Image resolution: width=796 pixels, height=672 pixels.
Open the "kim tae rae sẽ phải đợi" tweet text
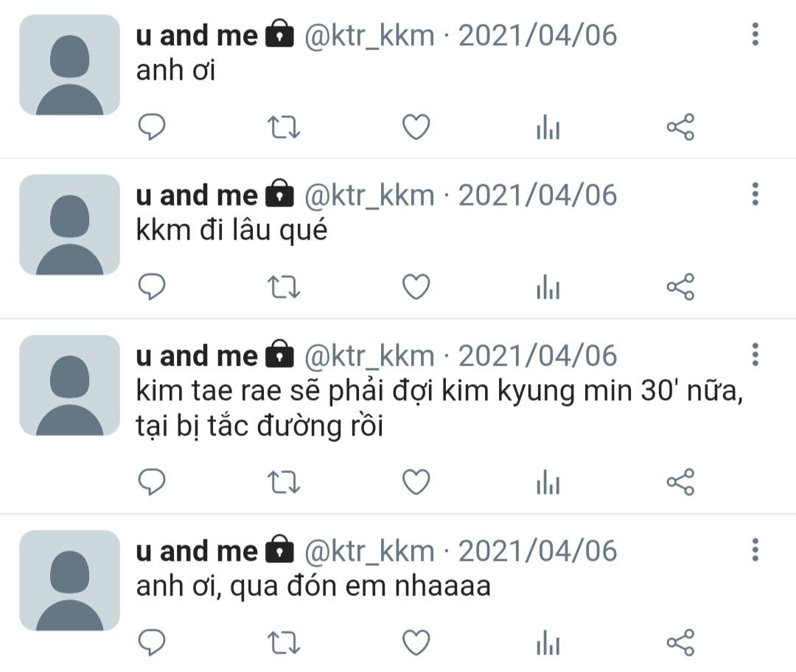click(439, 408)
